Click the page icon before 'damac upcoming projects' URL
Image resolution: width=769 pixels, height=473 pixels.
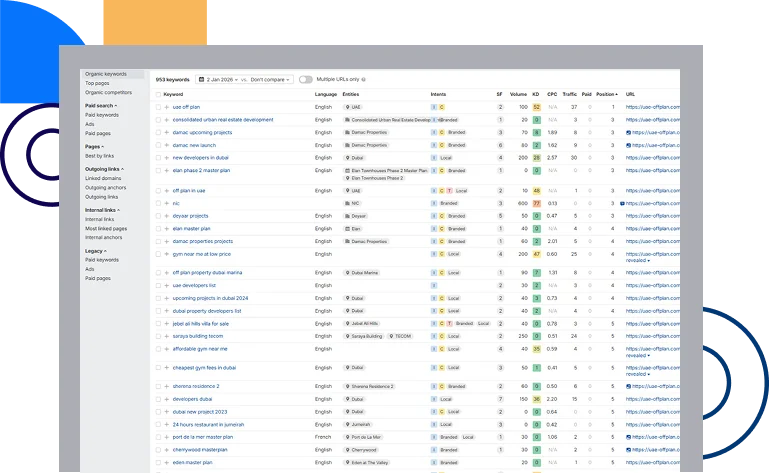pos(627,132)
